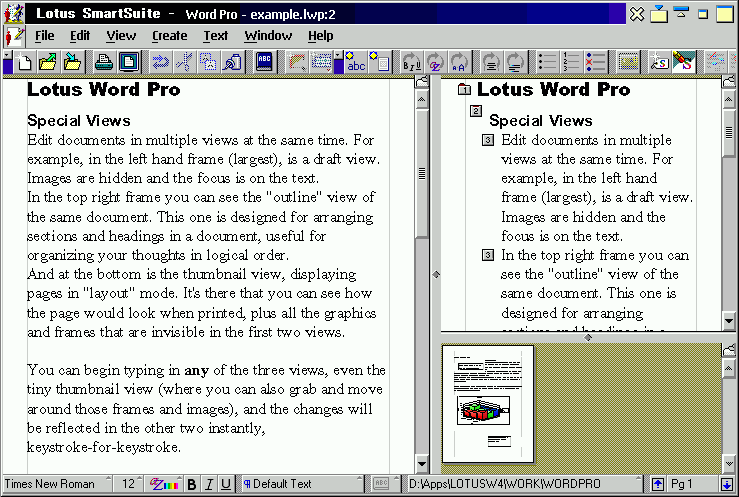Open font size 12 list

click(x=129, y=484)
